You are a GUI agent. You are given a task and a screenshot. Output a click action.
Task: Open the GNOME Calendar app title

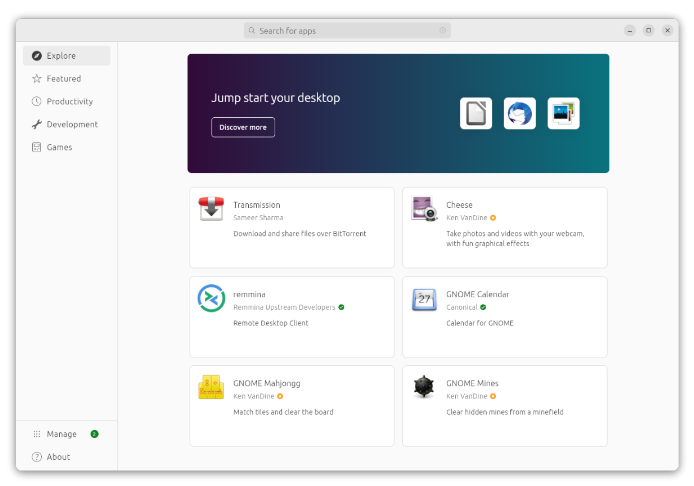tap(478, 294)
